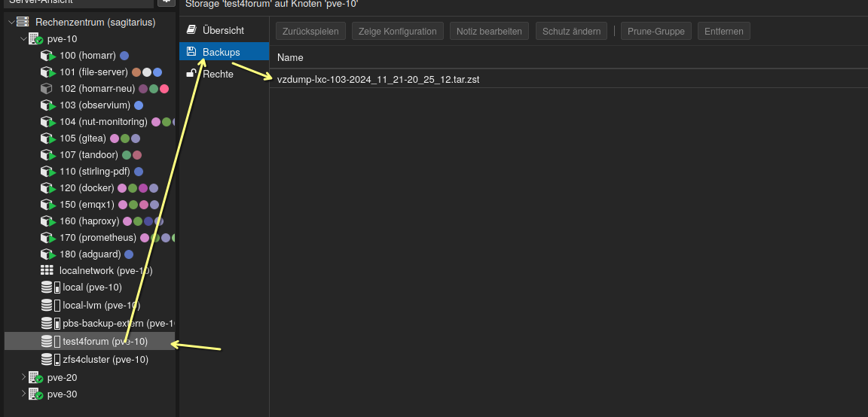Select 103 (observium) in the tree
The width and height of the screenshot is (868, 417).
(x=95, y=105)
